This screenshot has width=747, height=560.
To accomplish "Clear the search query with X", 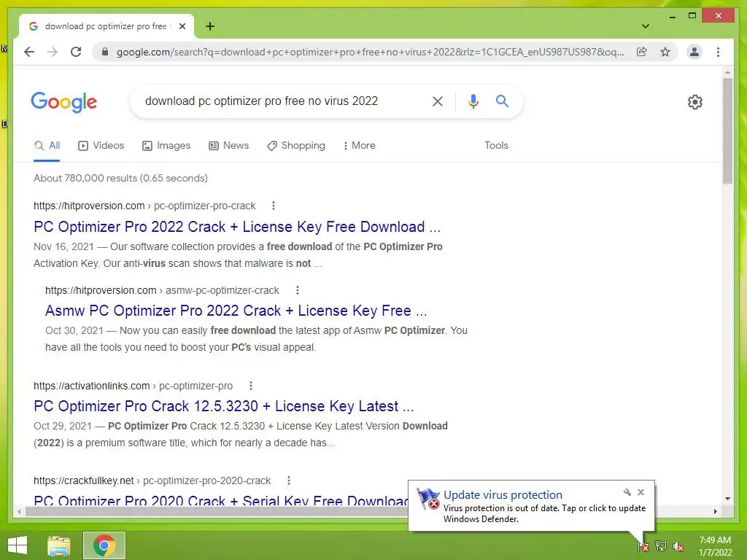I will click(x=438, y=101).
